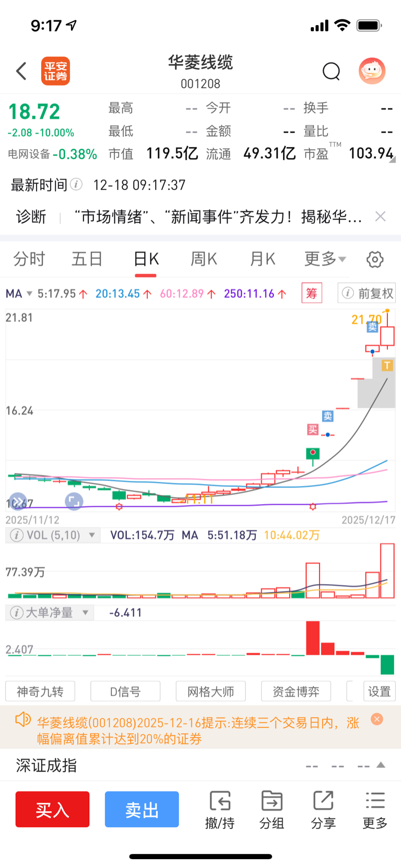Viewport: 401px width, 868px height.
Task: Switch to 月K tab
Action: tap(262, 259)
